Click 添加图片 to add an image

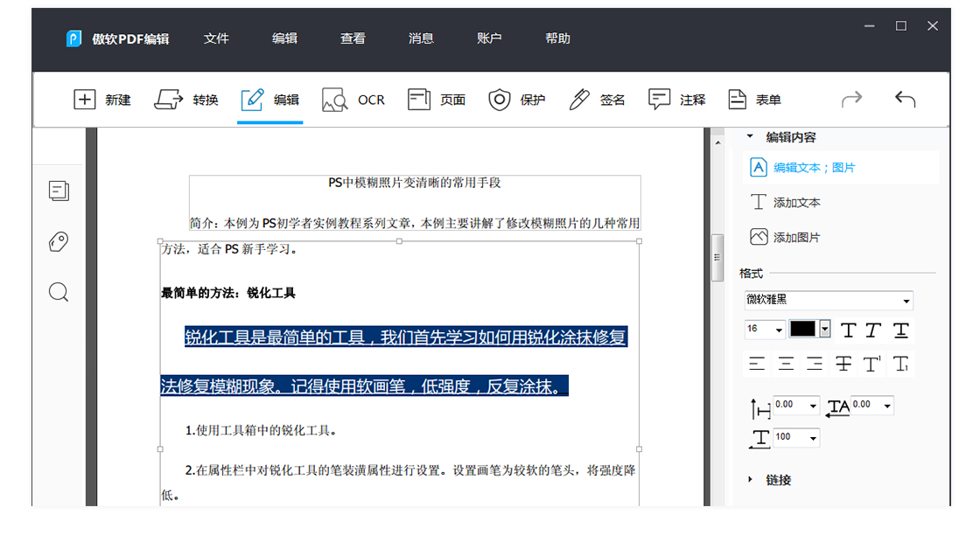785,237
